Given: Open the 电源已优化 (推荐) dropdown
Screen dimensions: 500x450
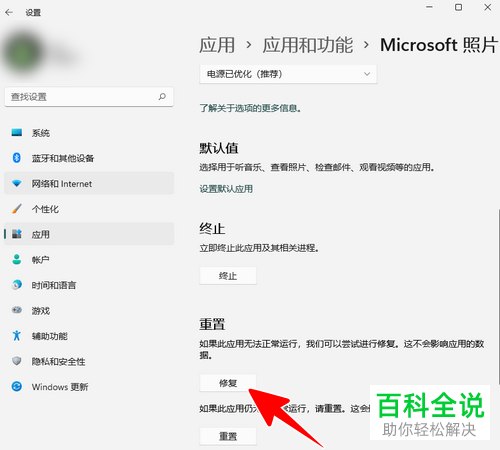Looking at the screenshot, I should point(288,74).
